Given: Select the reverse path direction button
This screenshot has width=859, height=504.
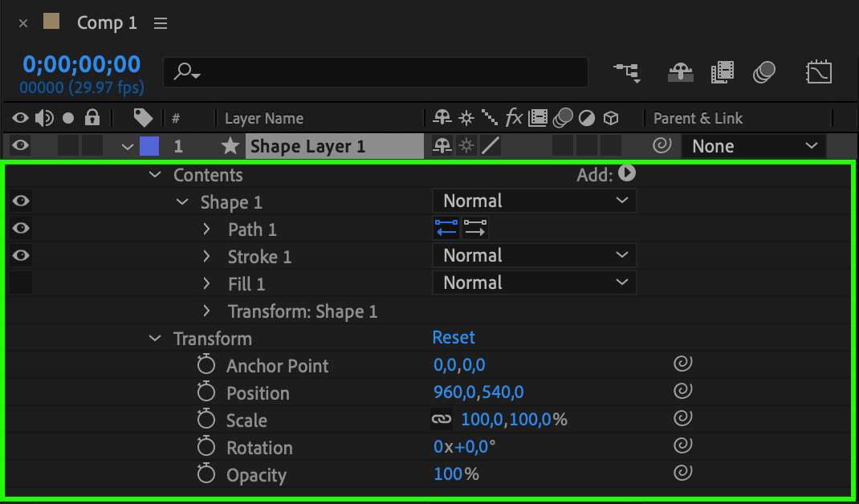Looking at the screenshot, I should (x=446, y=229).
